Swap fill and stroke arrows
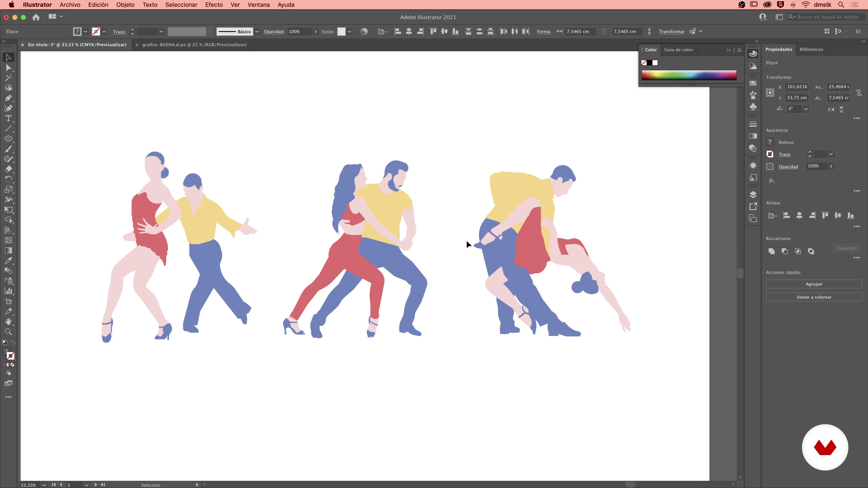Viewport: 868px width, 488px height. point(13,343)
